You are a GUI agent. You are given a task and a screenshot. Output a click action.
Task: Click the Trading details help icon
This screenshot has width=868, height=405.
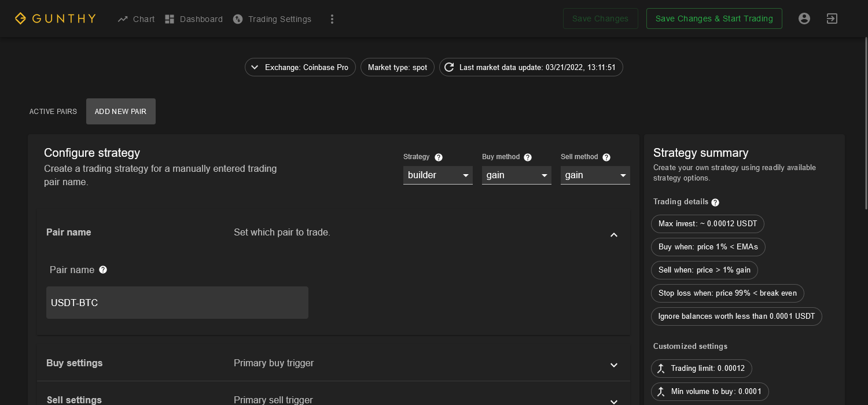tap(715, 203)
